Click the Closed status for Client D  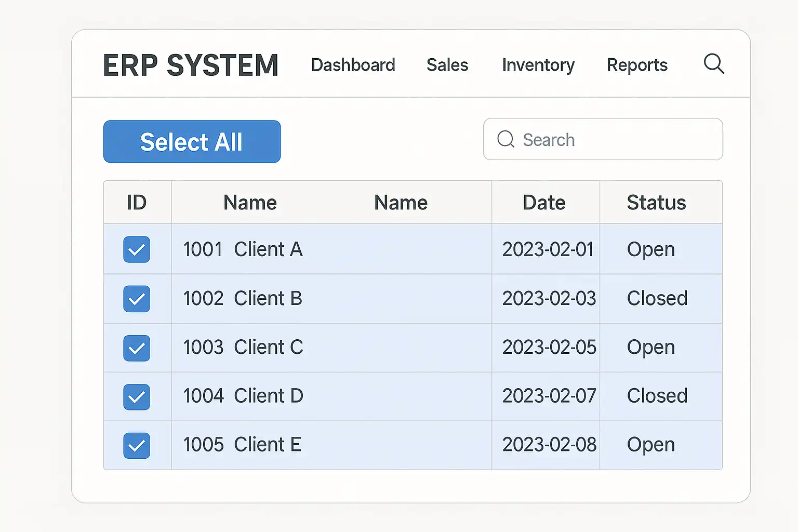tap(657, 396)
